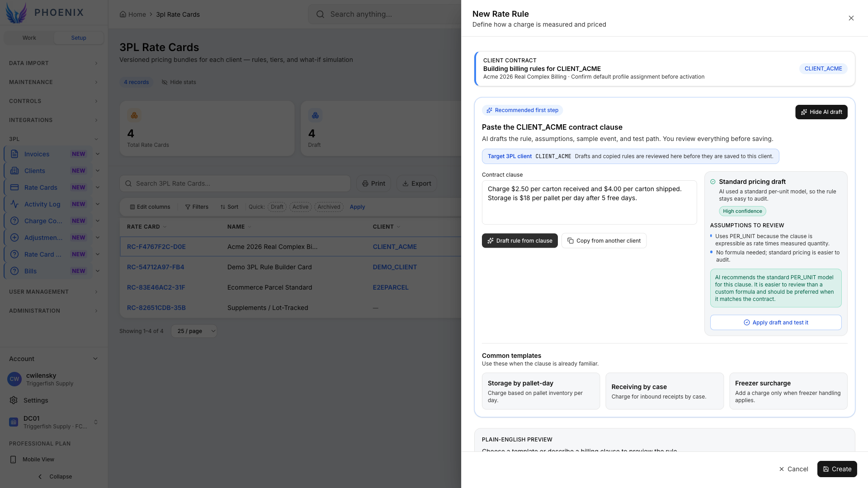Image resolution: width=868 pixels, height=488 pixels.
Task: Open the 25 / page dropdown
Action: 194,331
